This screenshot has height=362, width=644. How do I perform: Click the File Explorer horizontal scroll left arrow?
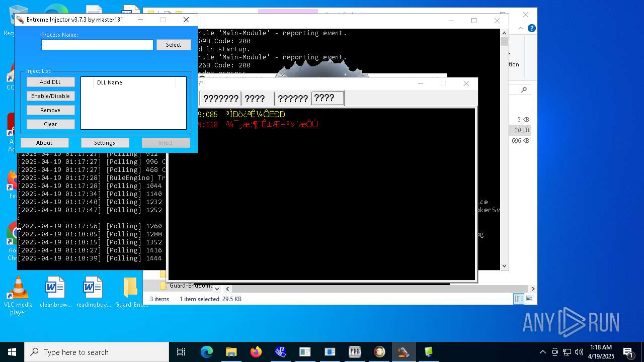click(227, 289)
